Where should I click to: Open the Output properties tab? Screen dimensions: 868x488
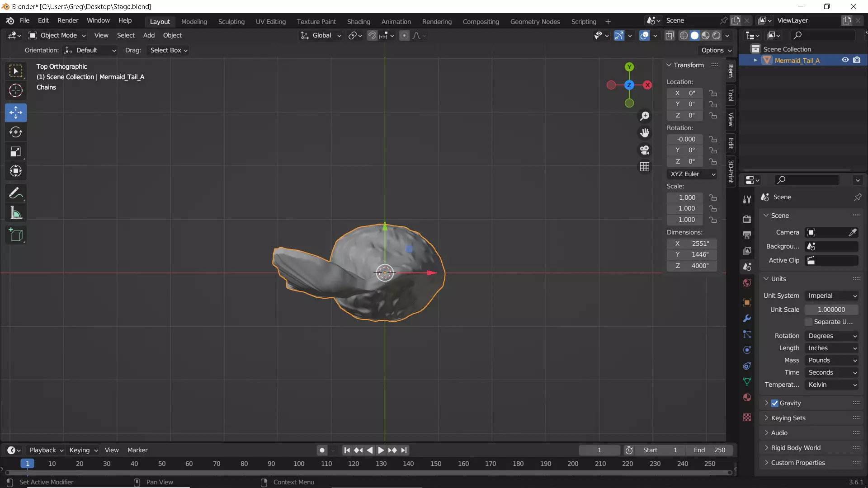point(747,235)
